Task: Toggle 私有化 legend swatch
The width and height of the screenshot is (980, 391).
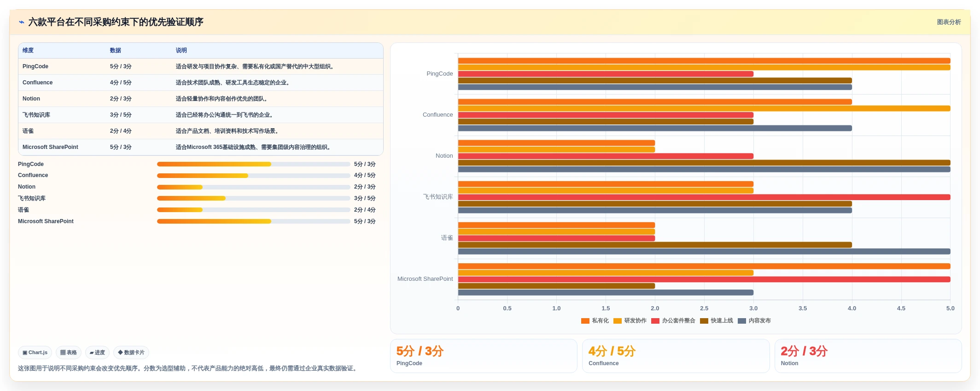Action: tap(585, 321)
